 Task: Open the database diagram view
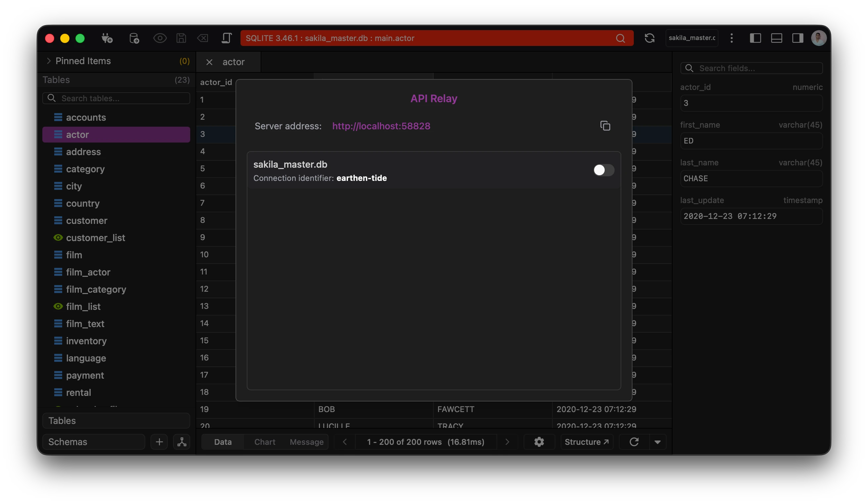pos(182,442)
